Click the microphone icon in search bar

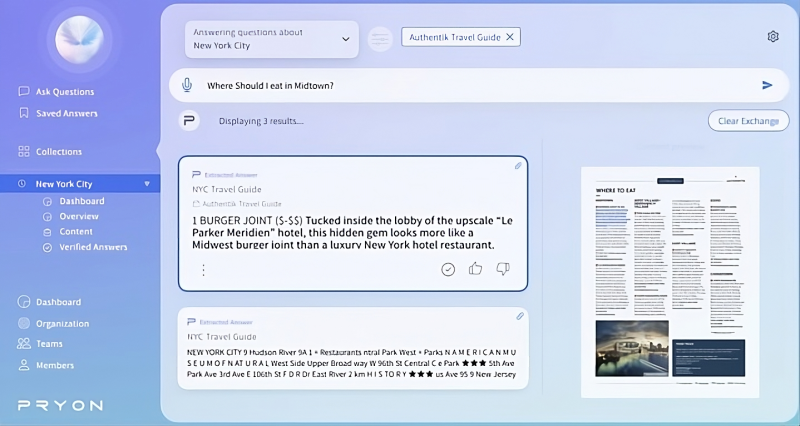point(187,85)
